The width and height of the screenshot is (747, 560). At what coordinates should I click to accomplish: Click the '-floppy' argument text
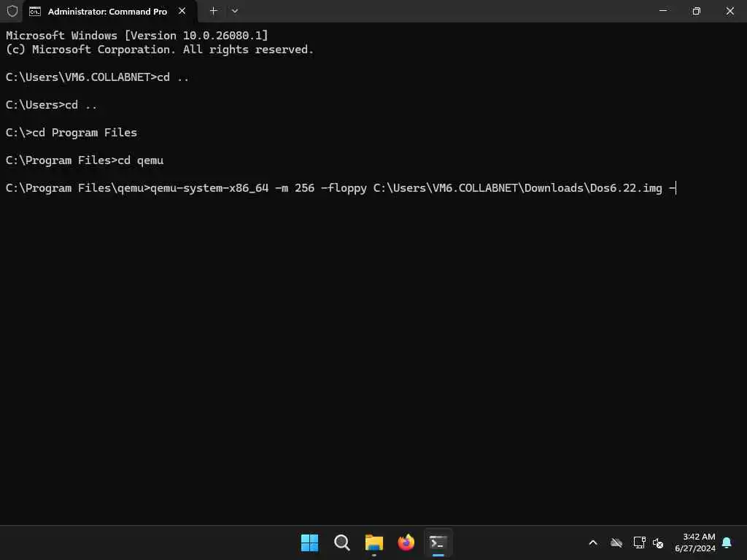click(x=344, y=188)
